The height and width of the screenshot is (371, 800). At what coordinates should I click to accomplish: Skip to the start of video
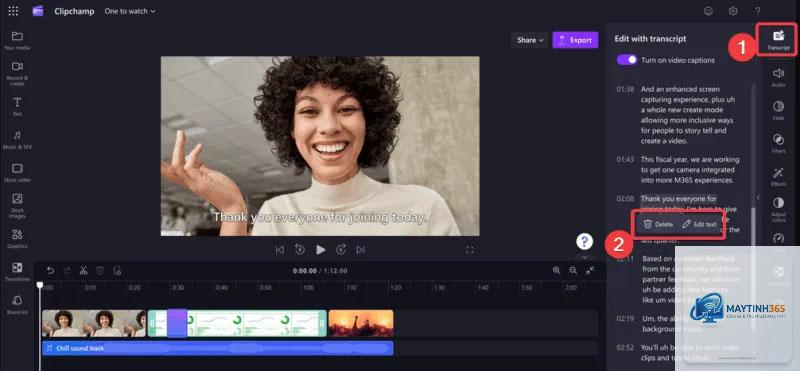coord(280,250)
